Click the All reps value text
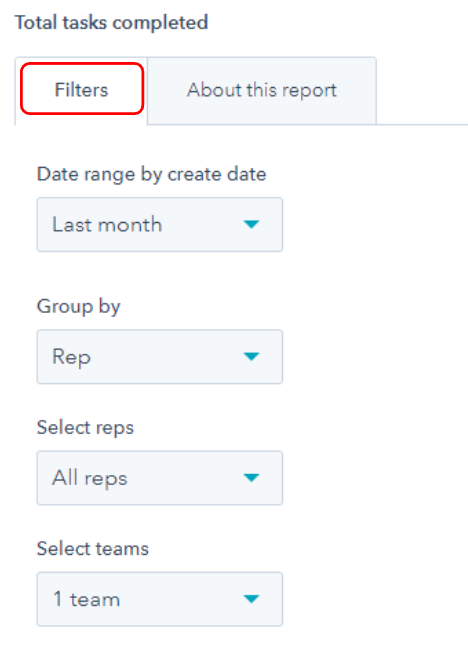Image resolution: width=468 pixels, height=657 pixels. 90,478
